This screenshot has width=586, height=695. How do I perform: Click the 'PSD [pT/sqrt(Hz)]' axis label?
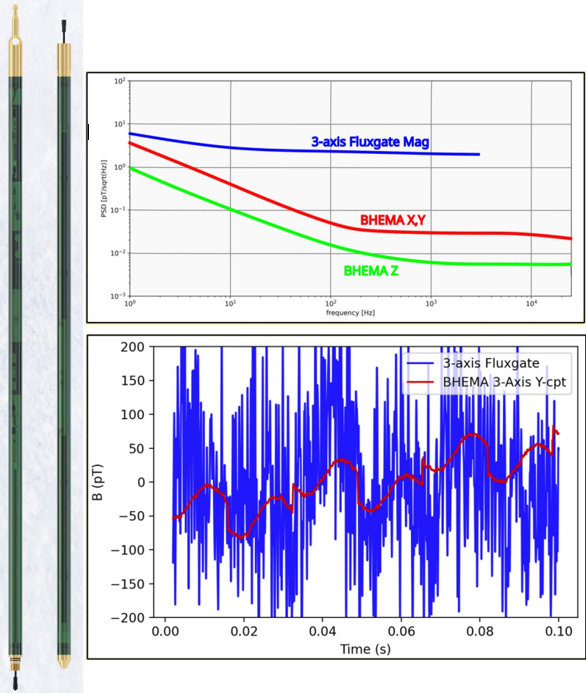click(x=104, y=188)
